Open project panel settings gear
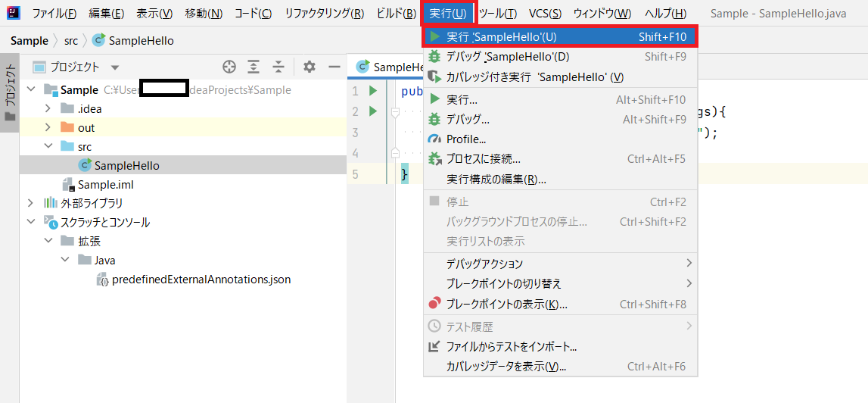 (x=309, y=67)
